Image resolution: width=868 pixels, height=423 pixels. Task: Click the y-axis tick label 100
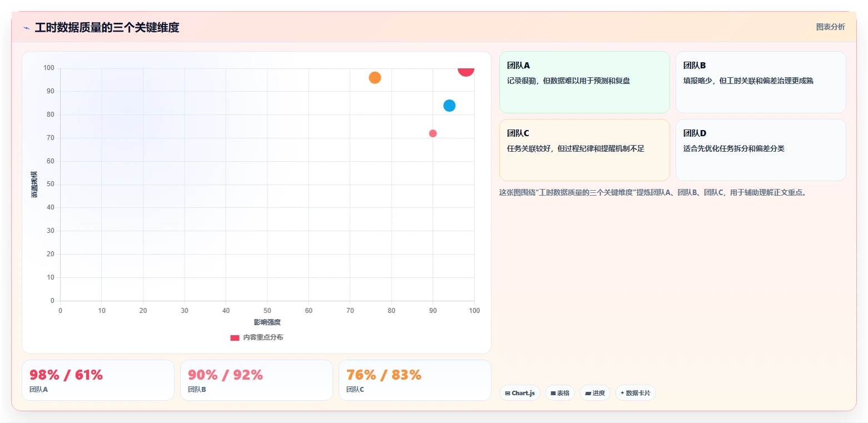pyautogui.click(x=49, y=68)
